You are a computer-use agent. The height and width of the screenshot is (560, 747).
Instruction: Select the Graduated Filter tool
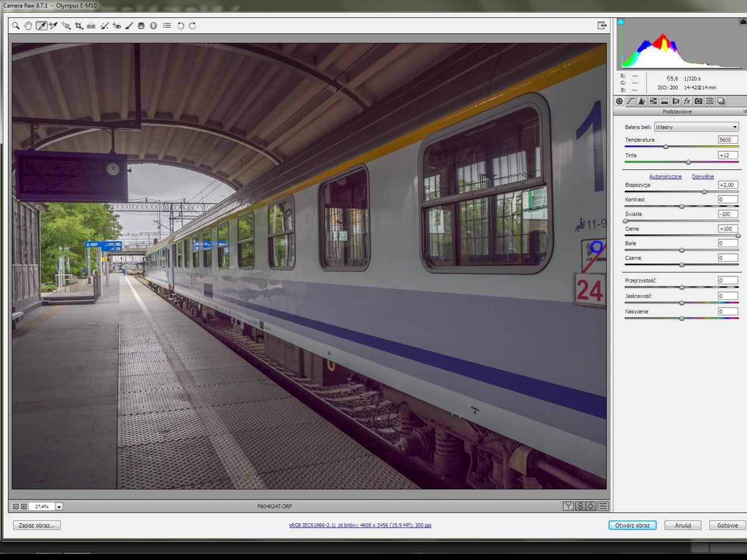[x=141, y=26]
